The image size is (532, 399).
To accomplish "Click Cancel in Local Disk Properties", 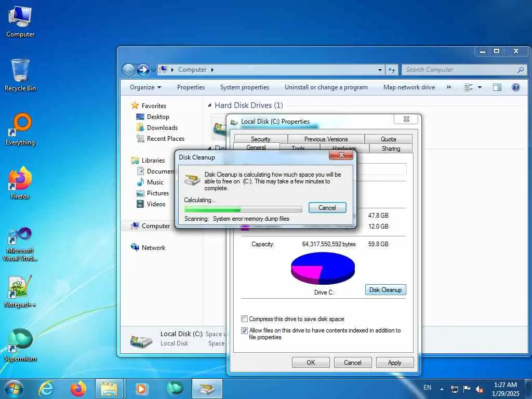I will click(353, 362).
